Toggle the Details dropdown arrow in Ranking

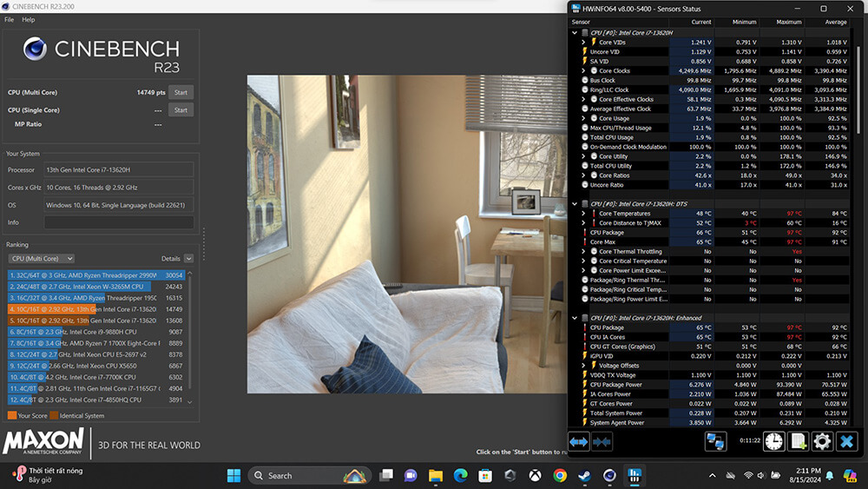point(188,259)
